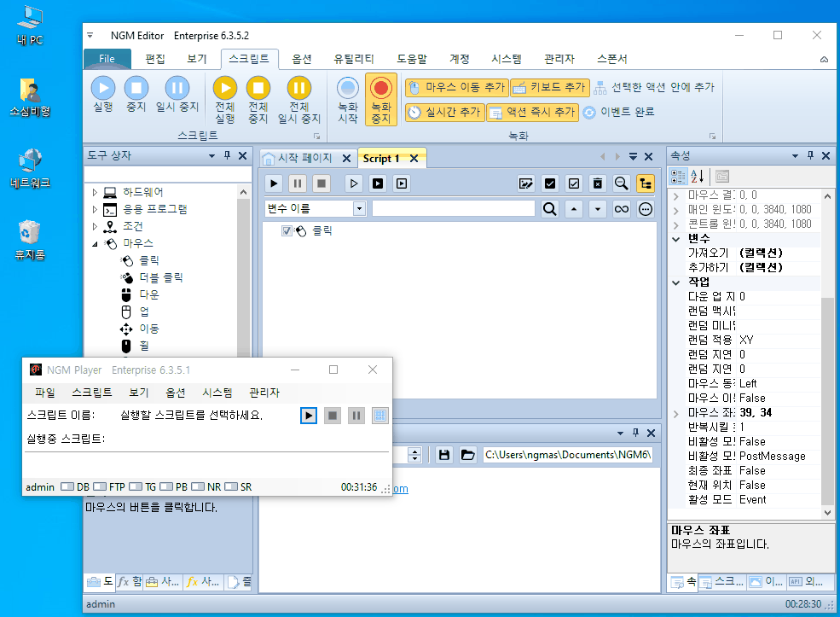Select 이동 in the toolbox tree

click(x=149, y=329)
